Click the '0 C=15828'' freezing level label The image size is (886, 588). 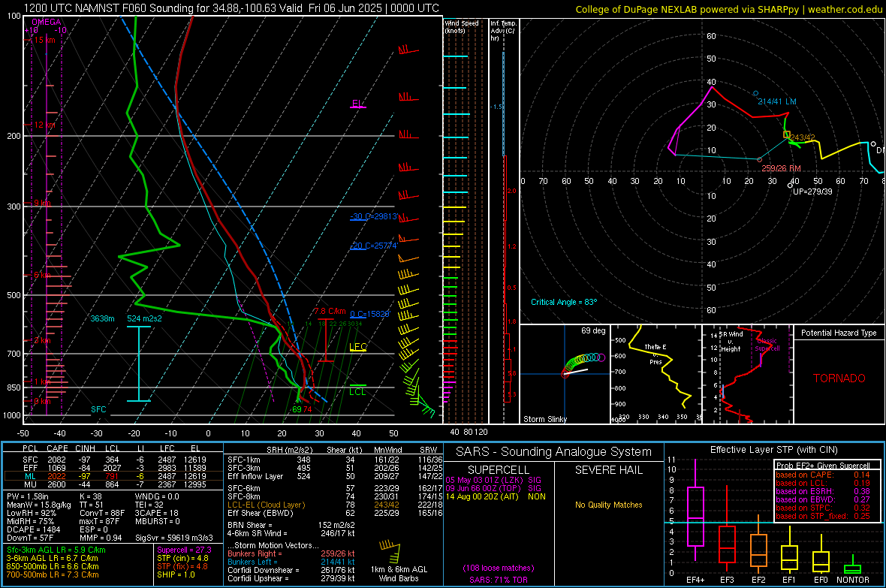(369, 315)
